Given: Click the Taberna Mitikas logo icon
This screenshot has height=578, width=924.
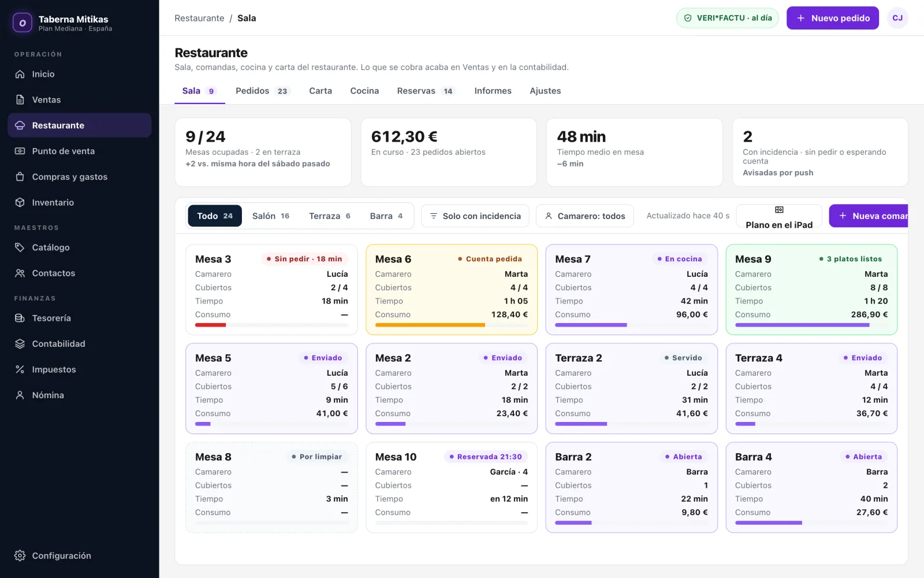Looking at the screenshot, I should [23, 23].
